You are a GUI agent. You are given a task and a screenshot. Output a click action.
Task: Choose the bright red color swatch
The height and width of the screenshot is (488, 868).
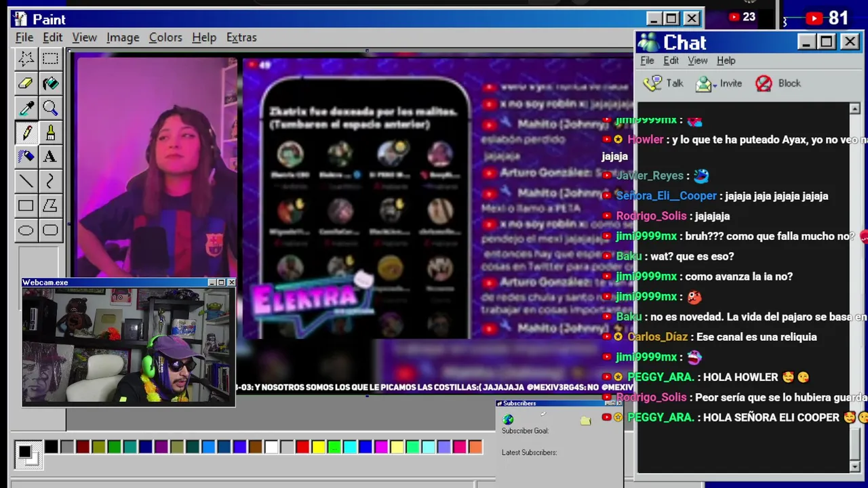tap(302, 447)
